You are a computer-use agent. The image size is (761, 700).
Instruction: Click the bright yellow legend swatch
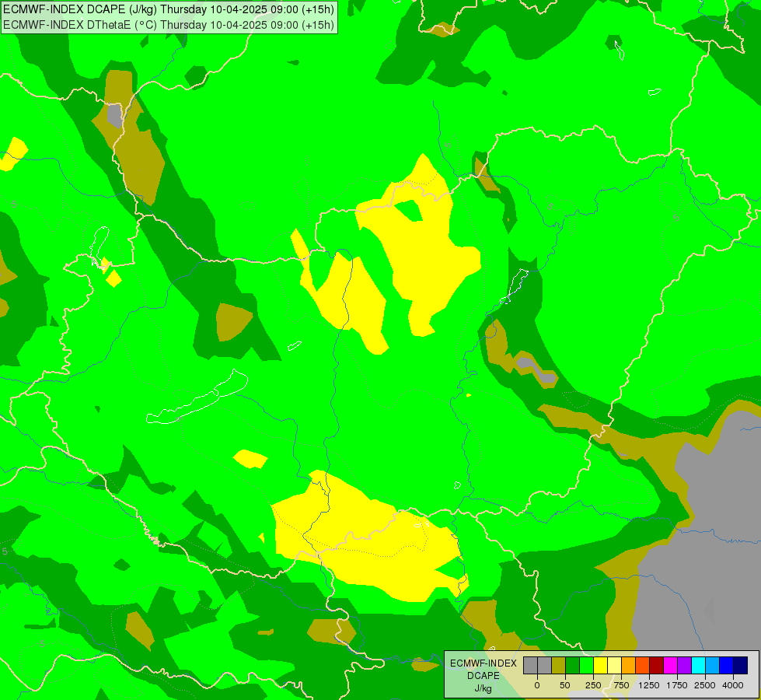click(x=600, y=666)
